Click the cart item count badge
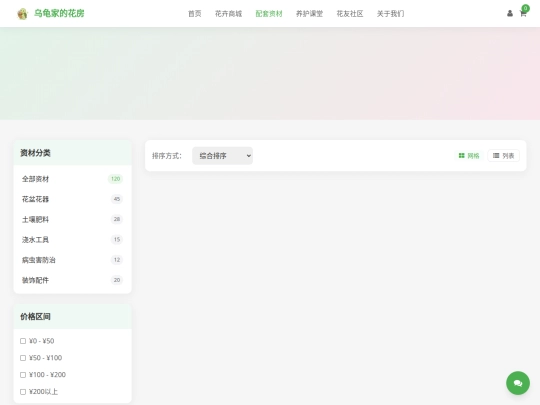Image resolution: width=540 pixels, height=405 pixels. click(526, 8)
